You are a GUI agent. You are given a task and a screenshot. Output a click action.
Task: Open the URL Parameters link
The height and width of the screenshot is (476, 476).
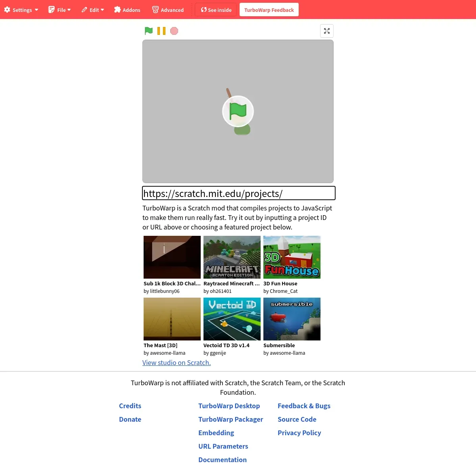tap(223, 446)
